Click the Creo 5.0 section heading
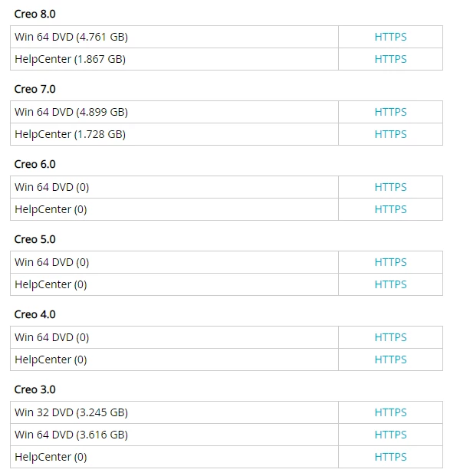Screen dimensions: 460x476 tap(35, 239)
